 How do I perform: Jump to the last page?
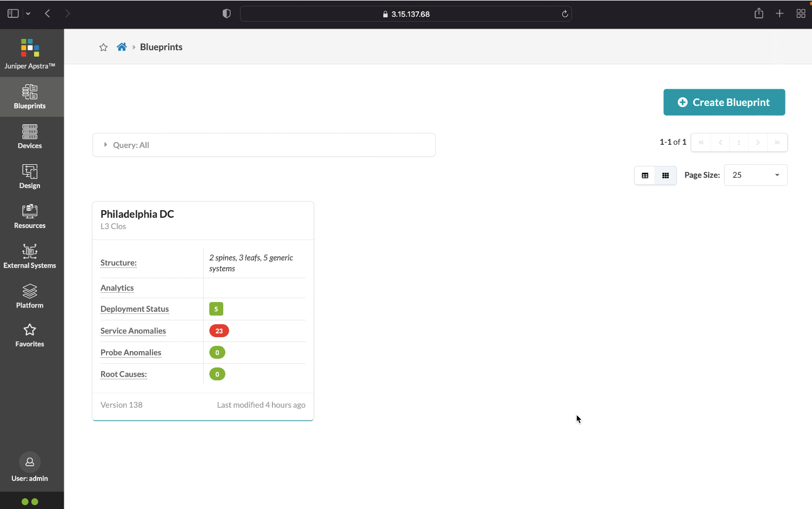[777, 142]
